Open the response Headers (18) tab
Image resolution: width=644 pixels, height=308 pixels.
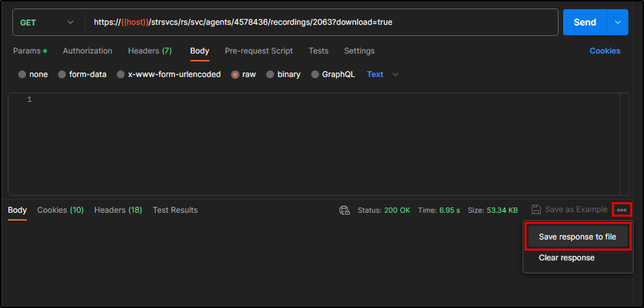tap(118, 210)
